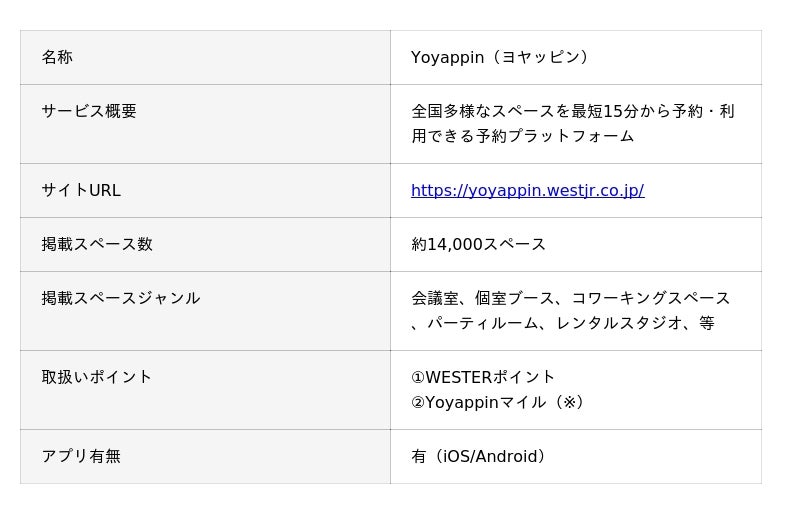Click the 掲載スペース数 label cell
Screen dimensions: 800x514
click(x=97, y=244)
